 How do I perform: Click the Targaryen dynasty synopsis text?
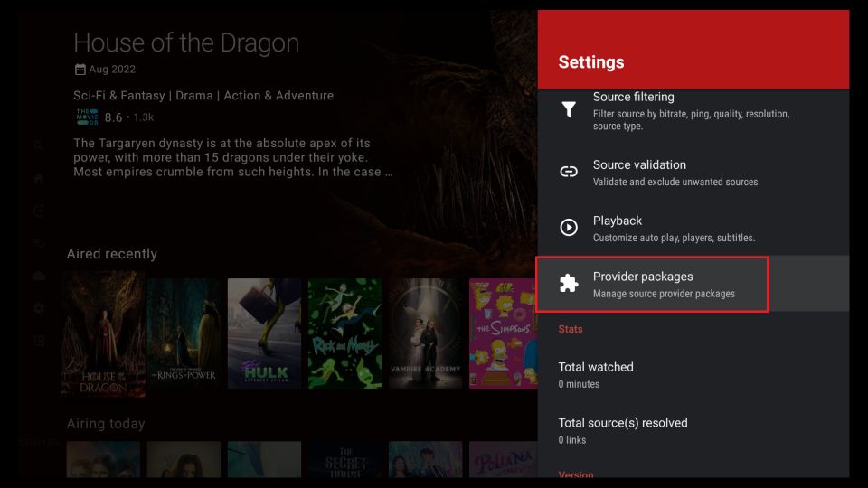(232, 157)
